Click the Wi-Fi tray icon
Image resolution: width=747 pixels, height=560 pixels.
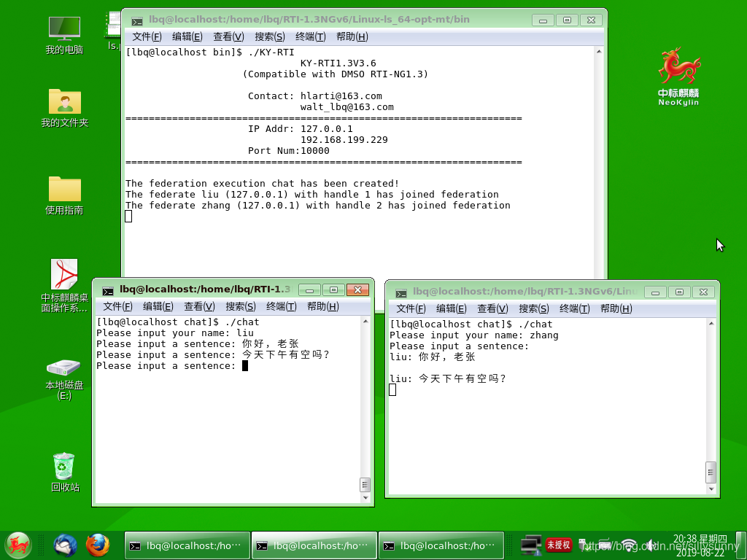629,545
